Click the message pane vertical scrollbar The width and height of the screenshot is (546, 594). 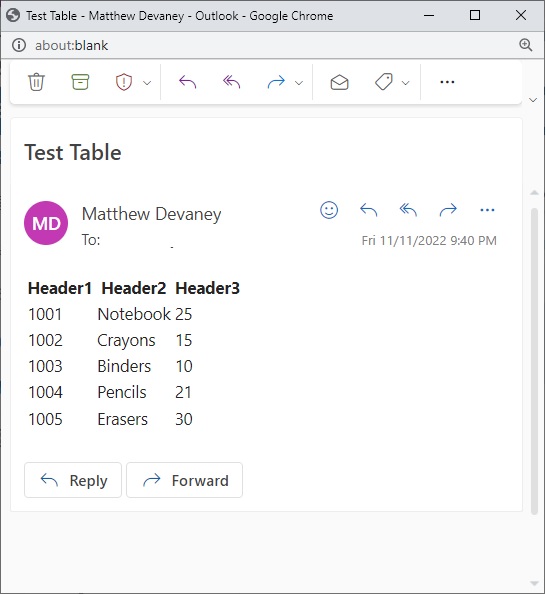tap(534, 361)
